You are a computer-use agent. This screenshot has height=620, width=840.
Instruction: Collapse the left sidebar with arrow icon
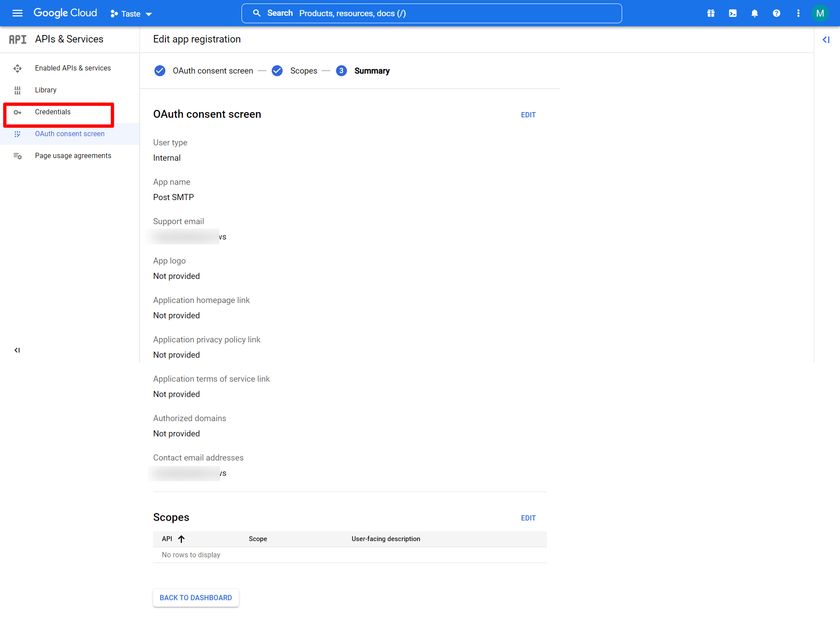coord(17,350)
